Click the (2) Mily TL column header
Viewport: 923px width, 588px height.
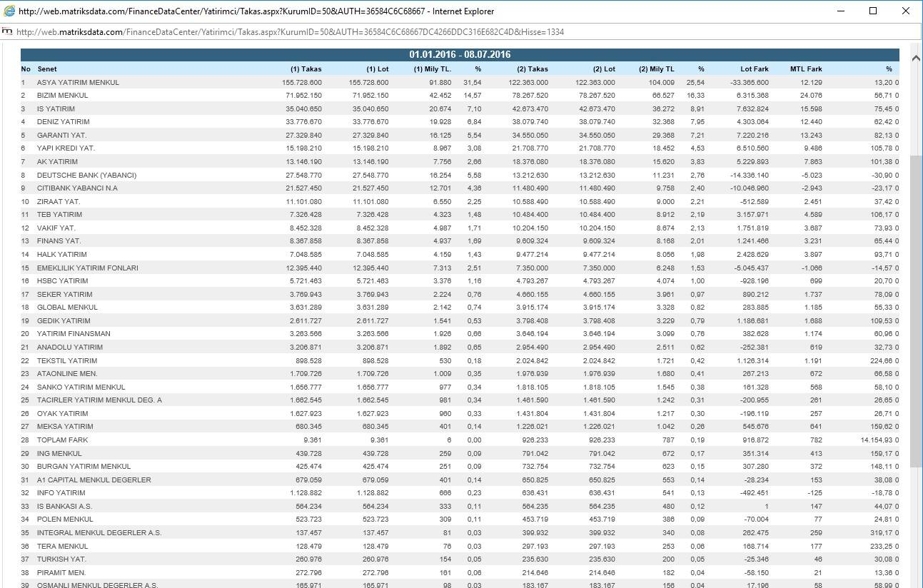point(655,69)
